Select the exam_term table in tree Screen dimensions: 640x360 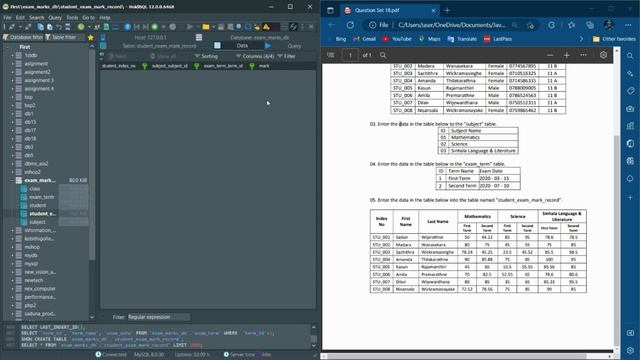pos(41,197)
